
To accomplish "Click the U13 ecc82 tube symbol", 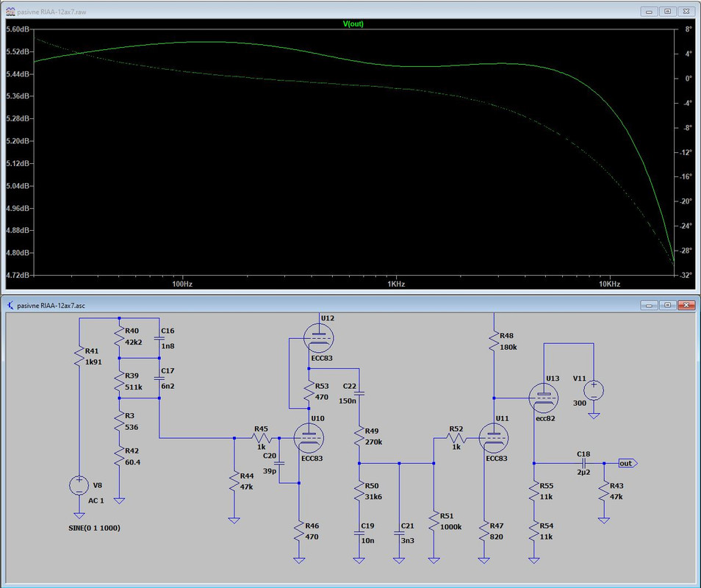I will tap(544, 398).
